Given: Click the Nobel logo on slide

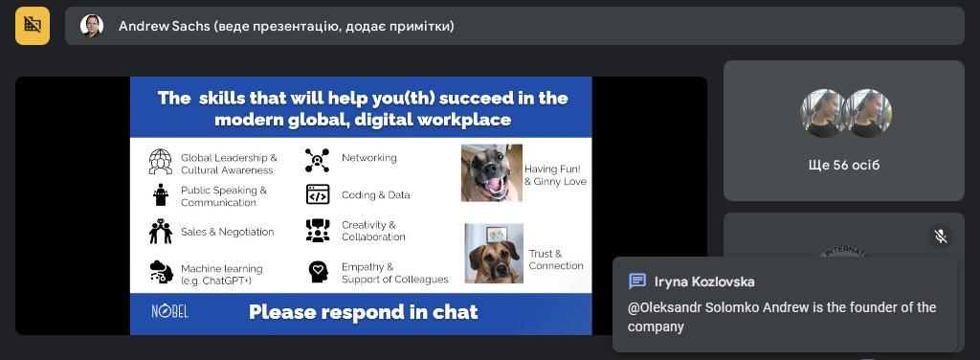Looking at the screenshot, I should coord(169,312).
